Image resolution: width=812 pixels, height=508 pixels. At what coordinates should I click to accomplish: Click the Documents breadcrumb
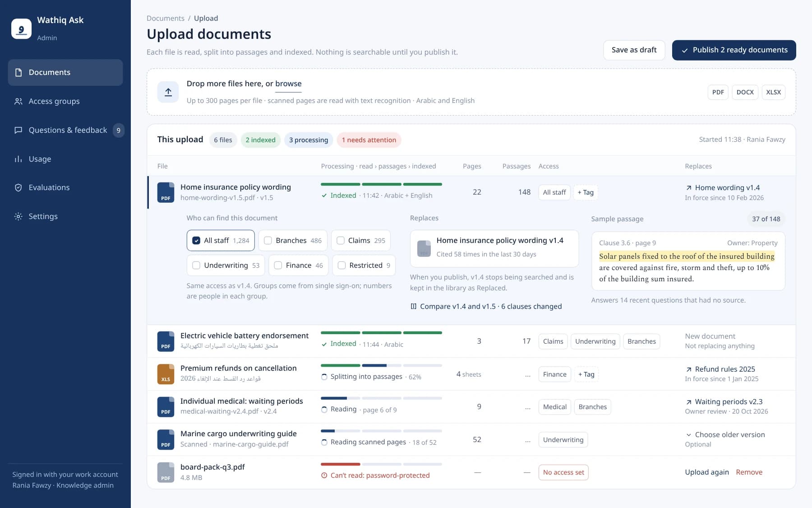tap(165, 19)
